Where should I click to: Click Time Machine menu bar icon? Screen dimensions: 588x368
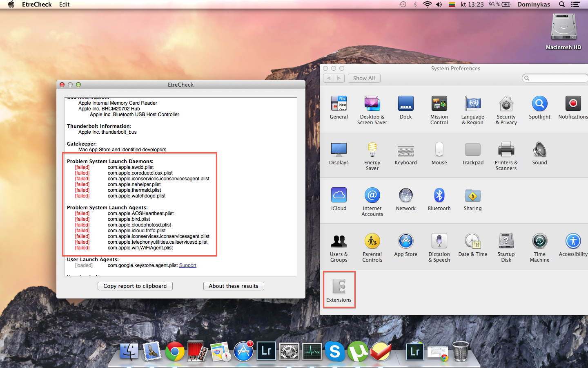403,4
